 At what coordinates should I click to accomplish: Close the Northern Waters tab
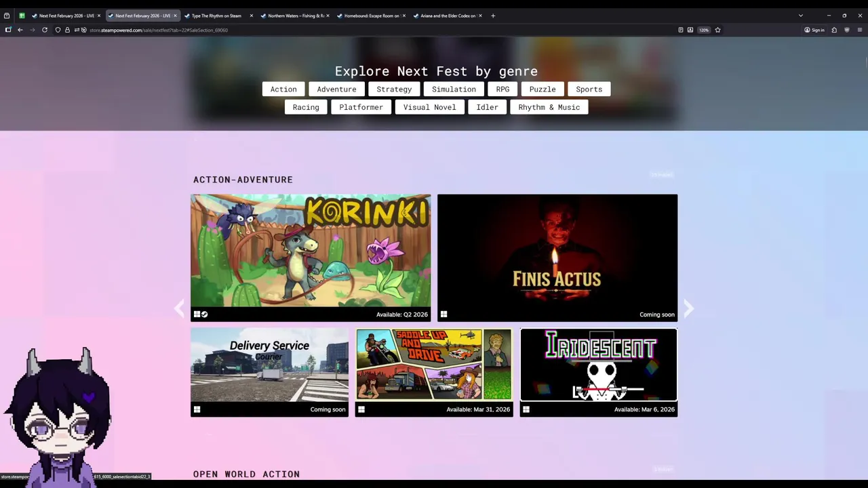[x=328, y=16]
